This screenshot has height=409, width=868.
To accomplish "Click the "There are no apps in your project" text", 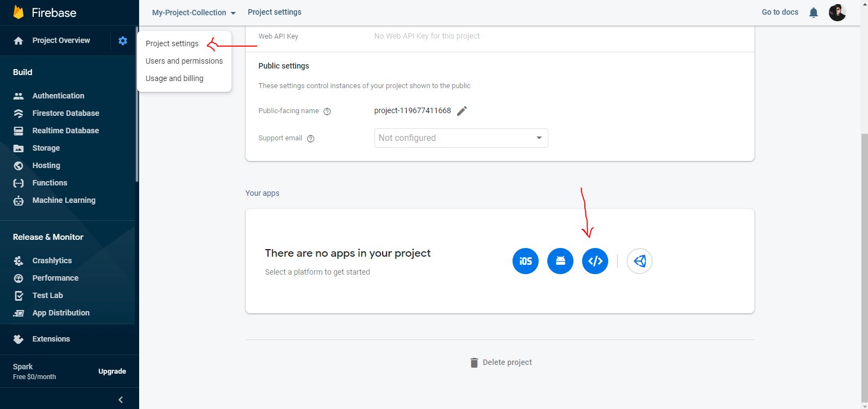I will pyautogui.click(x=348, y=253).
